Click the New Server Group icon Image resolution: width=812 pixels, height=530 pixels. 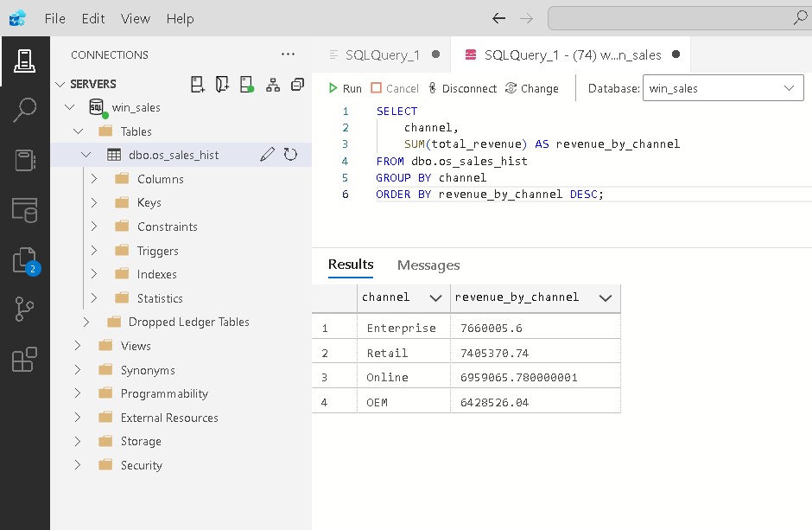[222, 84]
